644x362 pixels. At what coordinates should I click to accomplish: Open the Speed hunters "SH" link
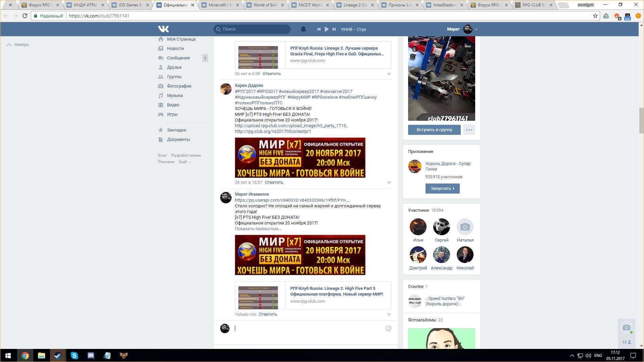tap(445, 301)
